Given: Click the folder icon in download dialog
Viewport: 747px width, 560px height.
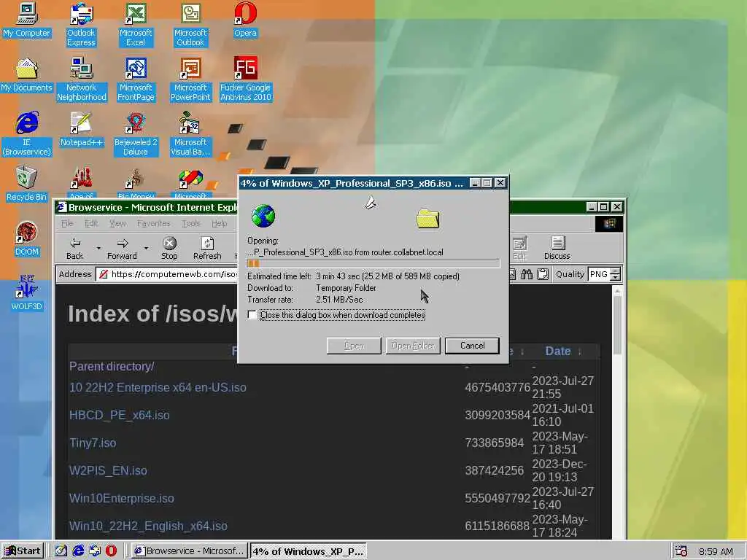Looking at the screenshot, I should click(427, 219).
